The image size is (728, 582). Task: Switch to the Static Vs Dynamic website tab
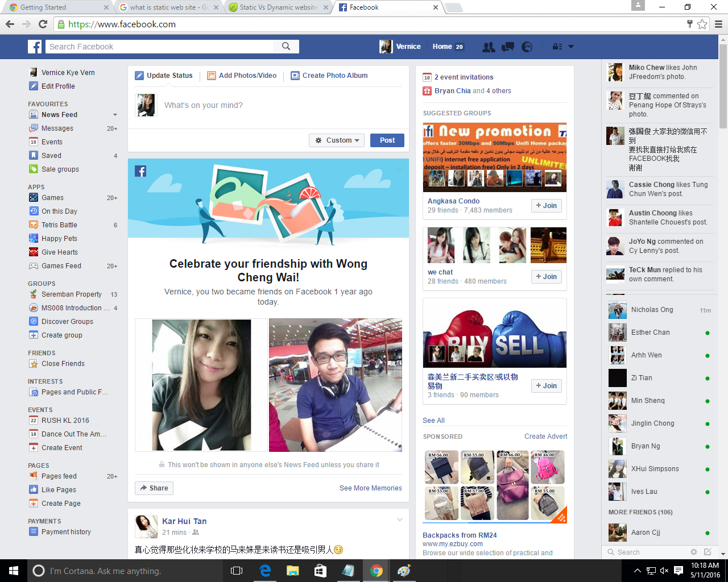pos(278,7)
